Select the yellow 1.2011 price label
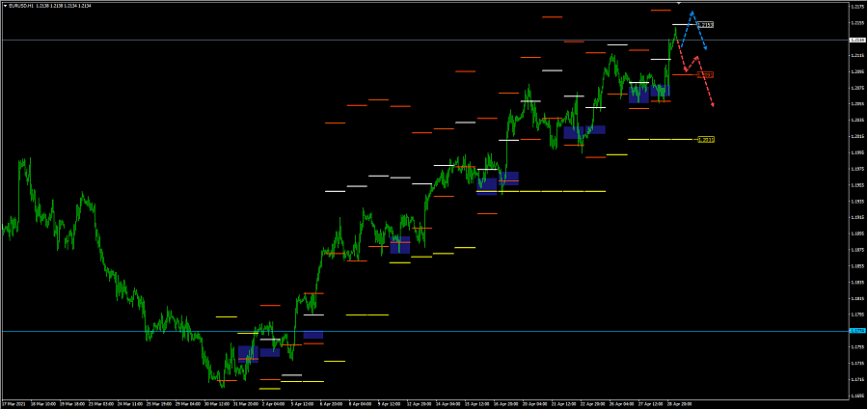The width and height of the screenshot is (868, 410). coord(705,140)
